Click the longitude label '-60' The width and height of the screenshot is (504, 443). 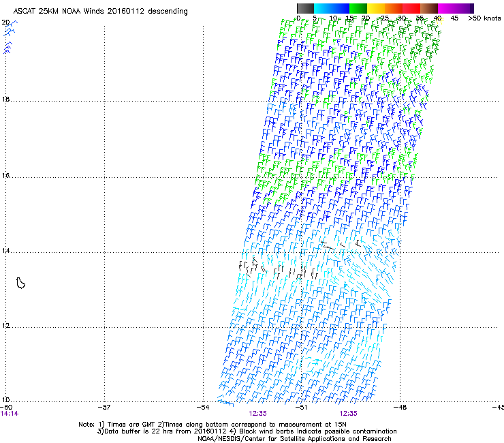(6, 407)
